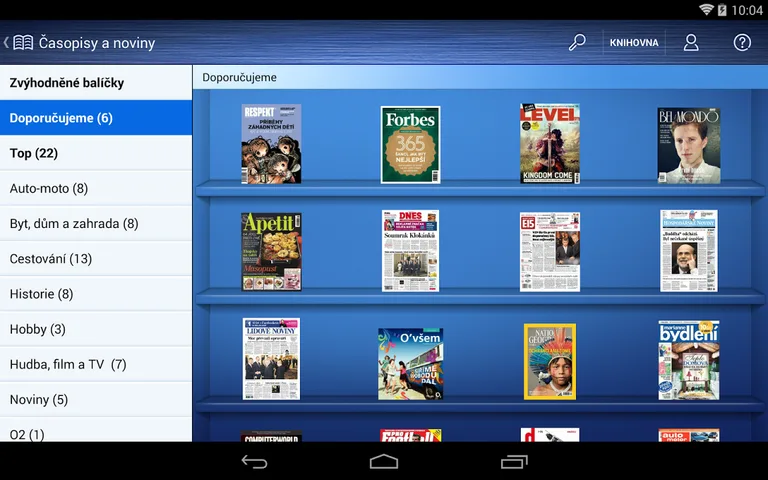The width and height of the screenshot is (768, 480).
Task: Open the O'všem magazine cover
Action: [x=410, y=364]
